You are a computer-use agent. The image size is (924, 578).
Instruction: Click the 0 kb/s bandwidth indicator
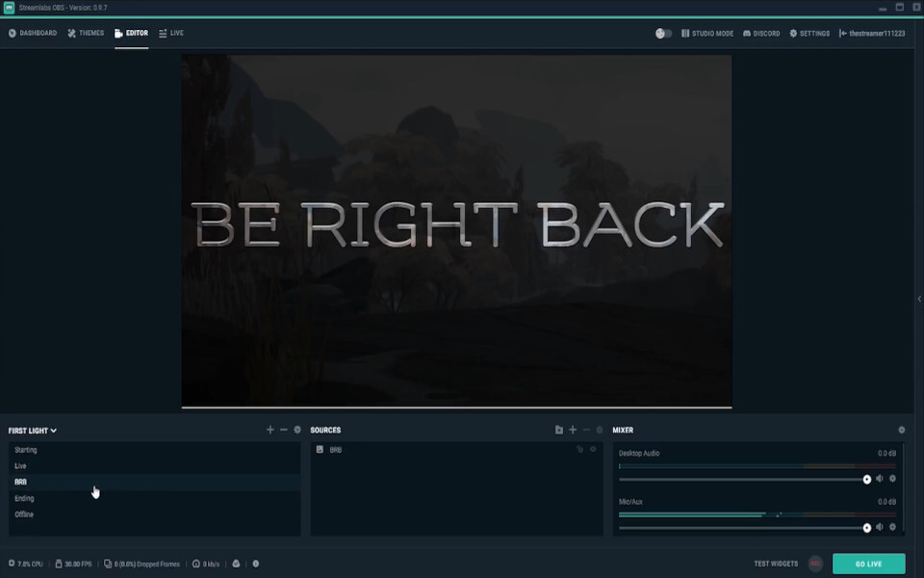point(206,564)
